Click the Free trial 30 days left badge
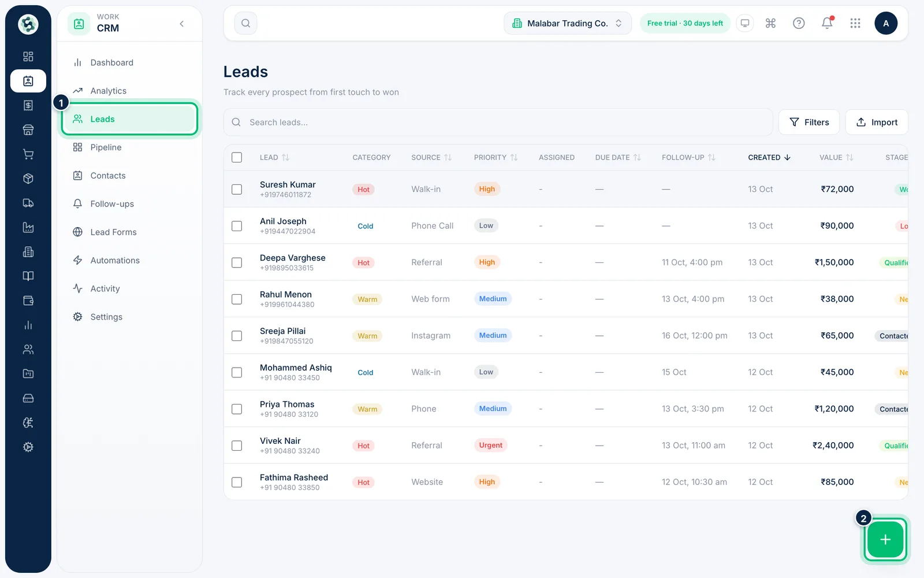This screenshot has height=578, width=924. [x=685, y=23]
